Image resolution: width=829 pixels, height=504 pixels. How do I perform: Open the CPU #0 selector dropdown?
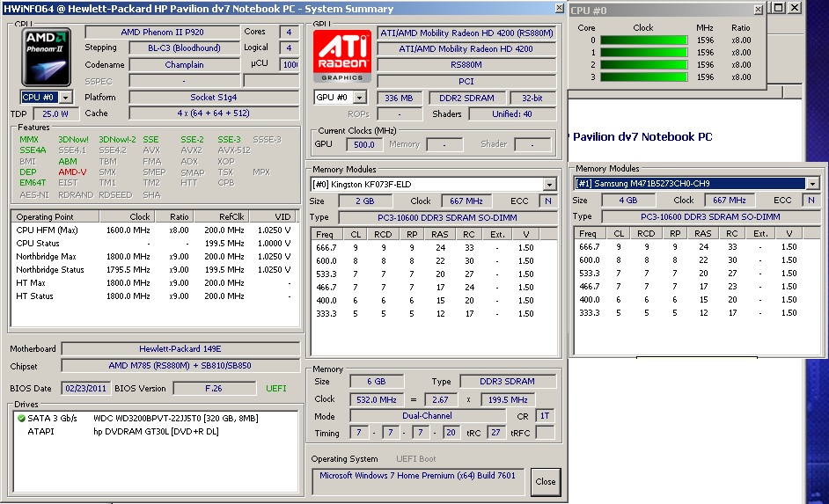click(x=65, y=98)
